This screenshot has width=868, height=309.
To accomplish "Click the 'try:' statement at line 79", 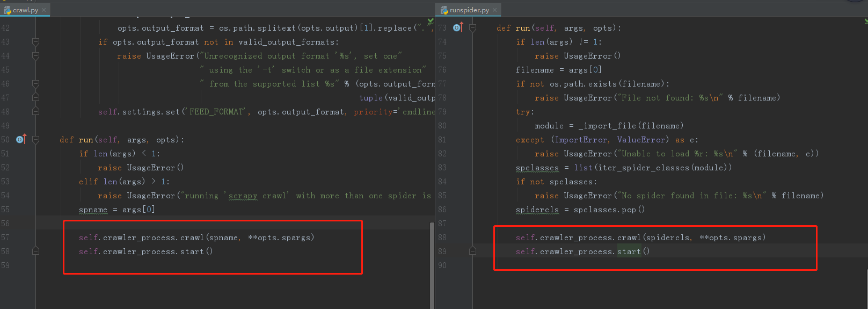I will click(524, 112).
